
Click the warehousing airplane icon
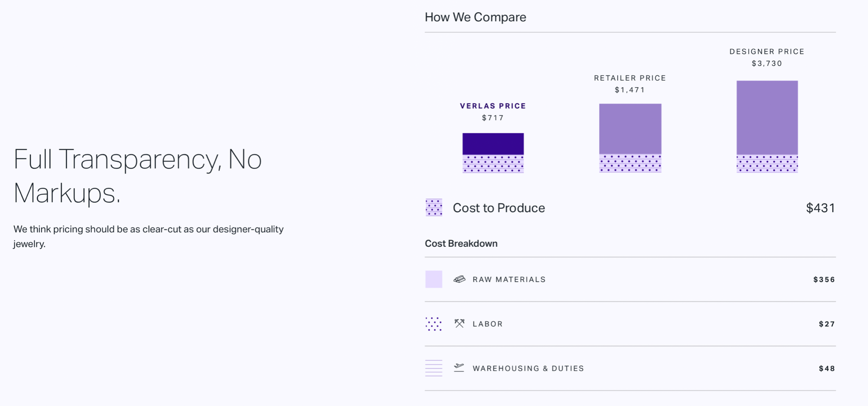coord(459,367)
